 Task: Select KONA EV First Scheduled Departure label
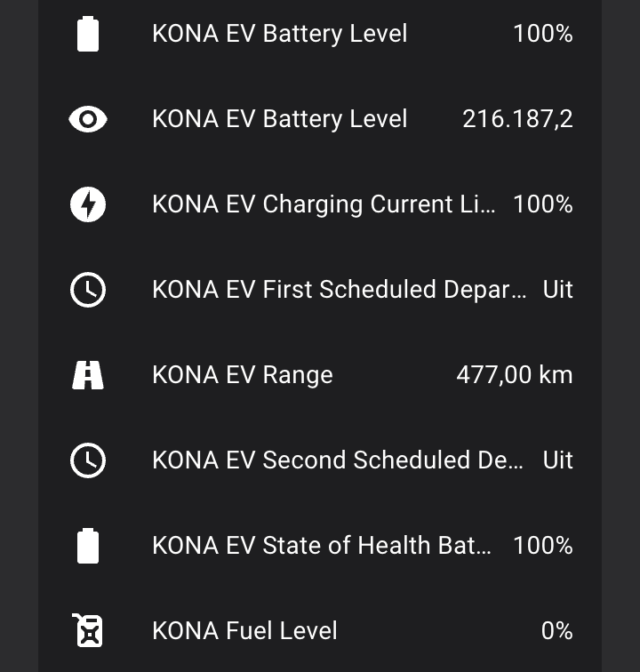(x=339, y=290)
